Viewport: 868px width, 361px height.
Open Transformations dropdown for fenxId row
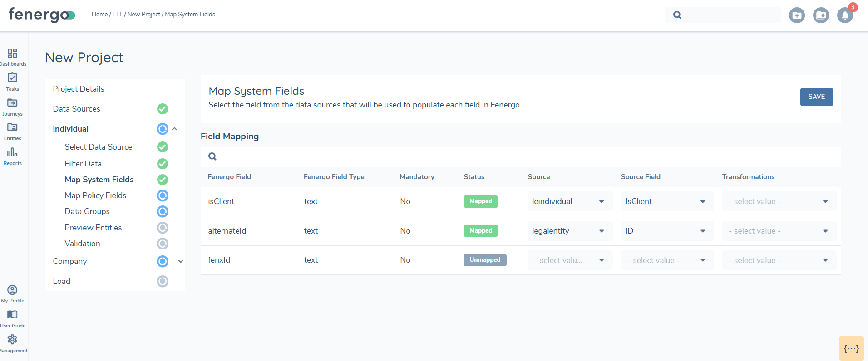click(x=779, y=260)
